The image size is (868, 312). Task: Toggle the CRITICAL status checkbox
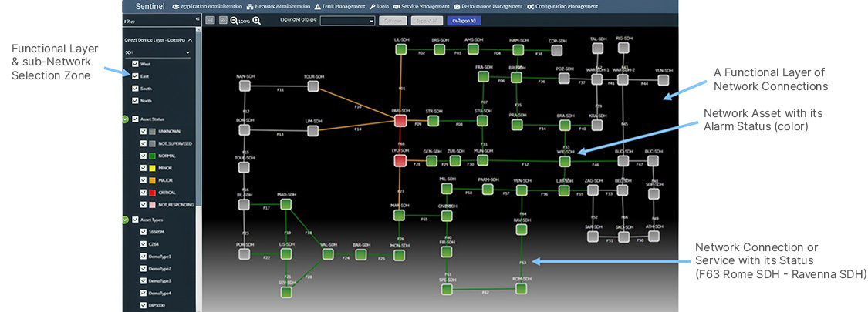[x=144, y=193]
